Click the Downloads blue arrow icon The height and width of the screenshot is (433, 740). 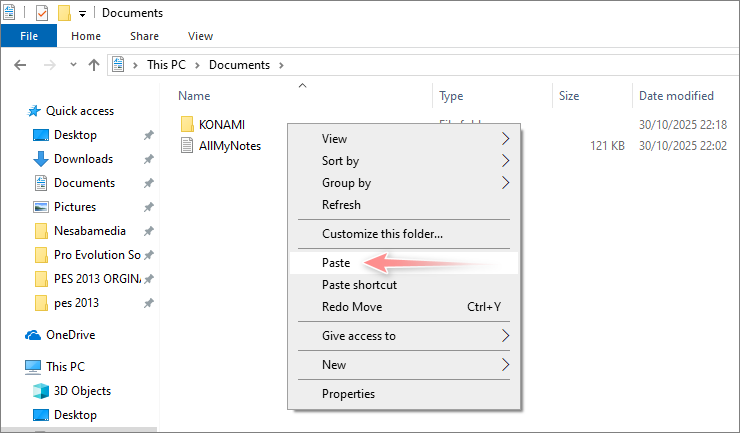41,159
